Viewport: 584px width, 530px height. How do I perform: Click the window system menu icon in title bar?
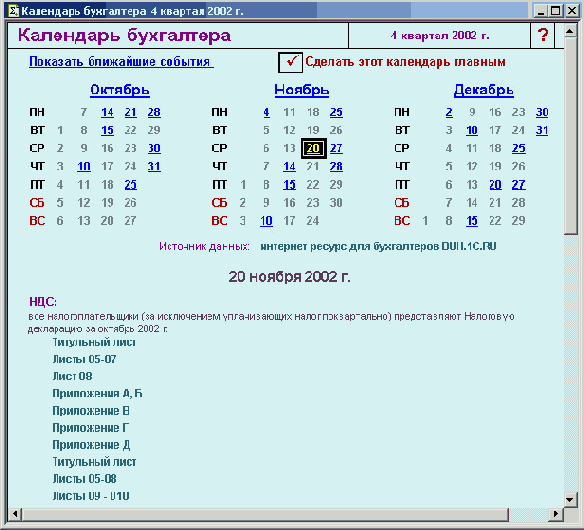coord(13,10)
